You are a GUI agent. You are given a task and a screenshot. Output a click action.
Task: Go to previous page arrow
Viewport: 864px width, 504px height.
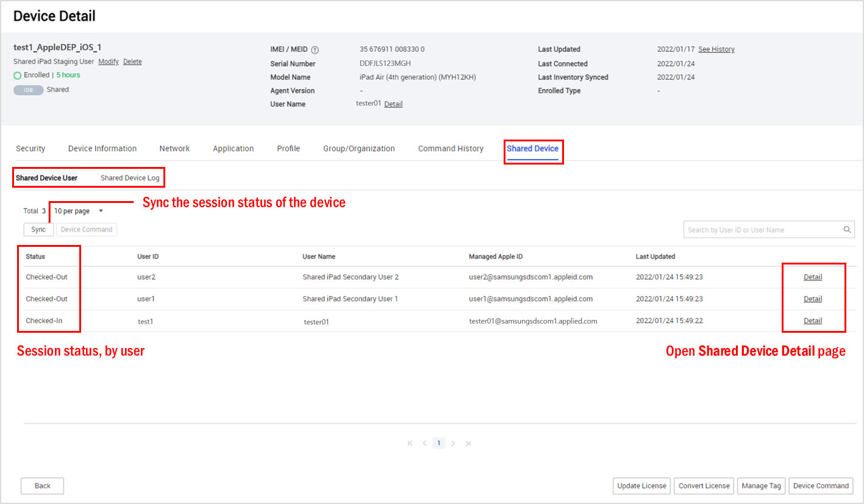(424, 443)
